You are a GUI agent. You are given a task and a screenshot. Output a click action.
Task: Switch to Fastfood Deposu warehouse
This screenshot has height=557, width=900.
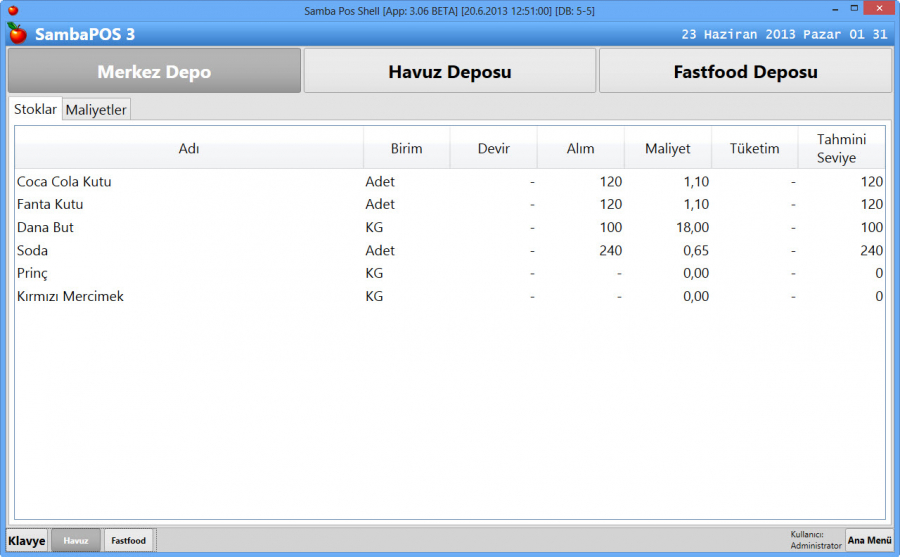pos(745,72)
